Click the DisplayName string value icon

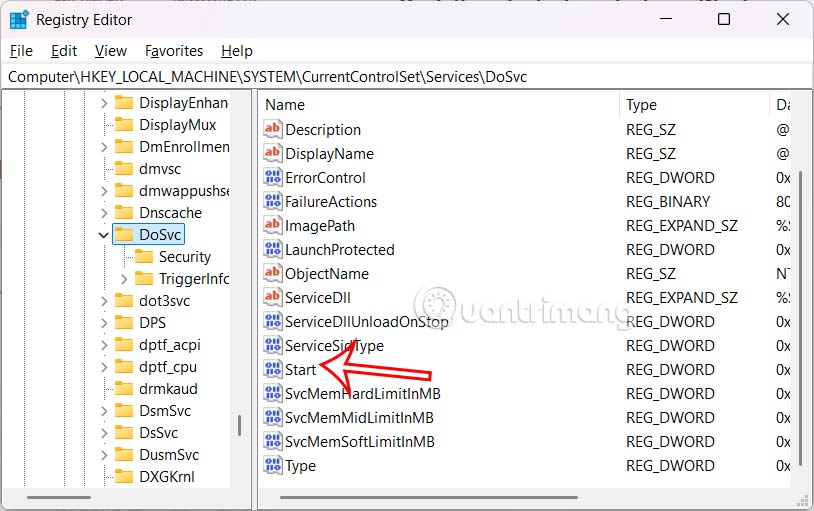(273, 153)
